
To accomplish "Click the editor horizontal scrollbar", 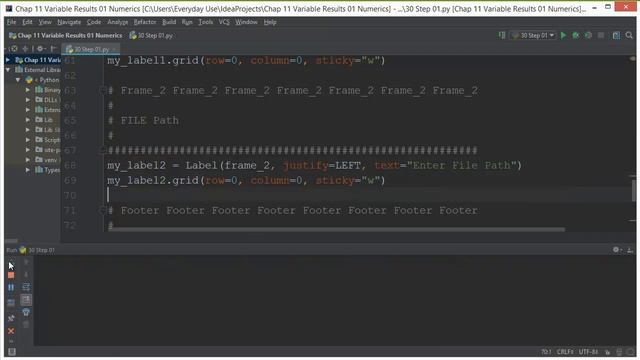I will [336, 230].
